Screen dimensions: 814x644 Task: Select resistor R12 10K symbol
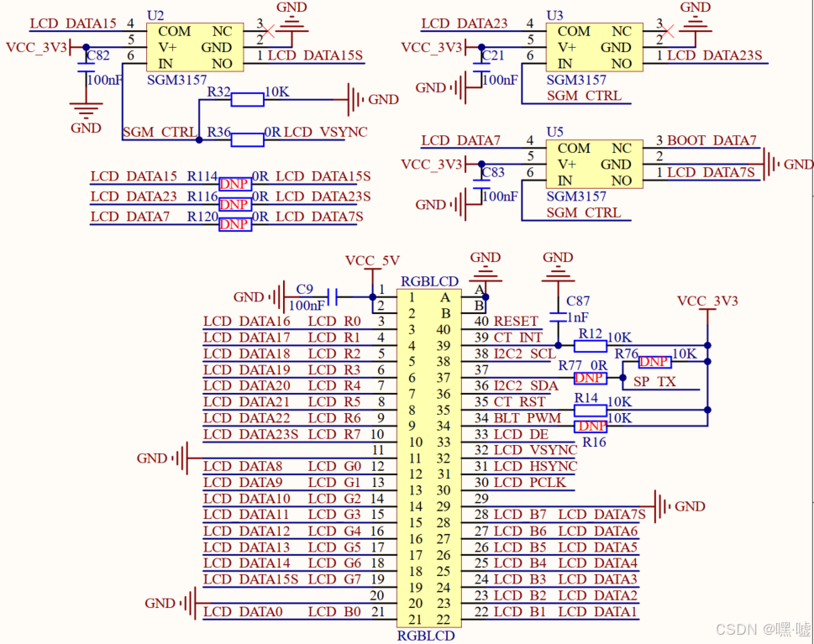pos(591,346)
